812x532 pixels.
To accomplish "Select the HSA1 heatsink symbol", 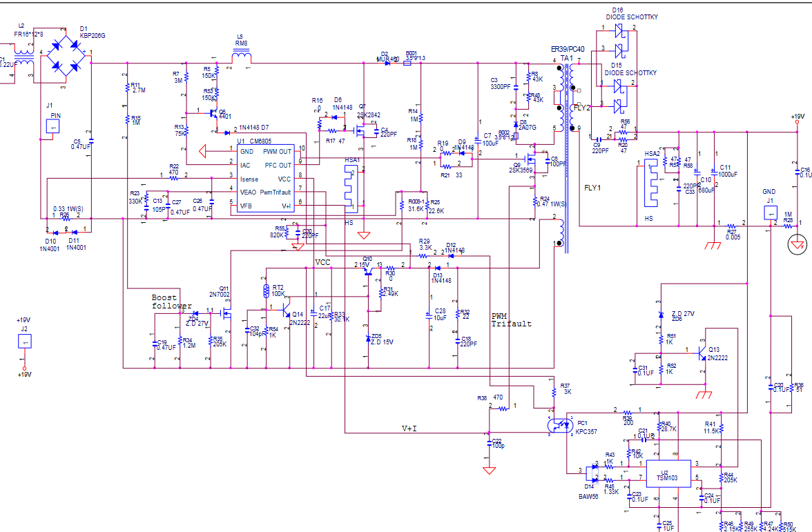I will point(351,188).
